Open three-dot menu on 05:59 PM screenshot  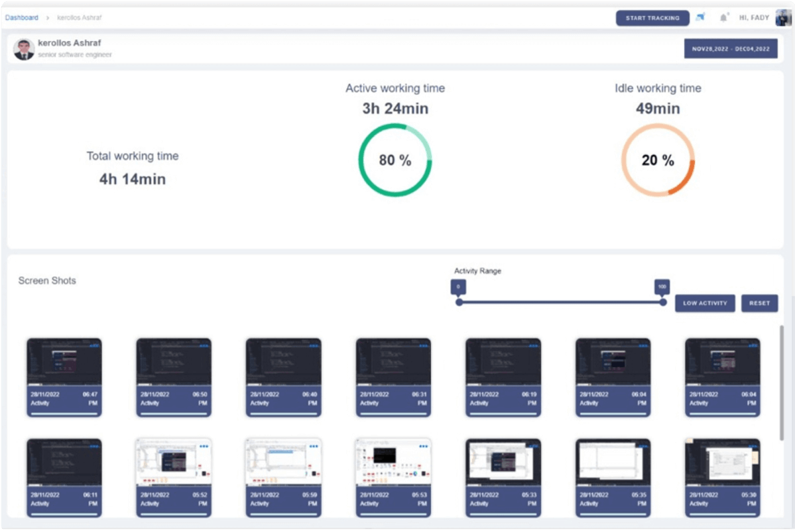(314, 447)
